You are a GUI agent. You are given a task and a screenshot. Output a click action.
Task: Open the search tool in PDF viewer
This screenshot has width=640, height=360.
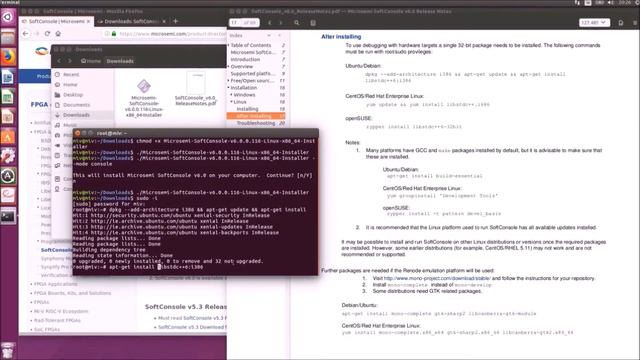tap(297, 23)
